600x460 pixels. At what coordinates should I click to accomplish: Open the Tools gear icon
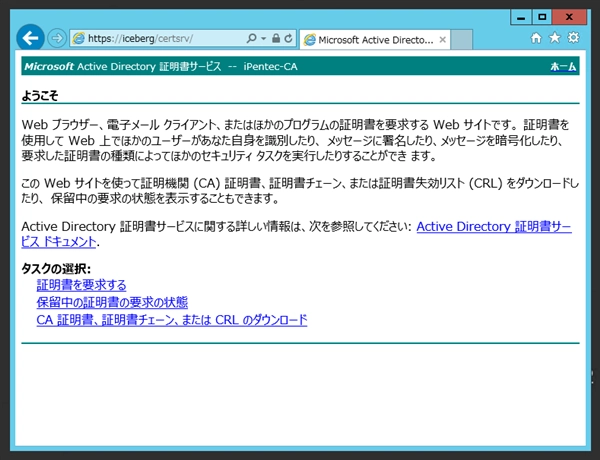[x=573, y=38]
